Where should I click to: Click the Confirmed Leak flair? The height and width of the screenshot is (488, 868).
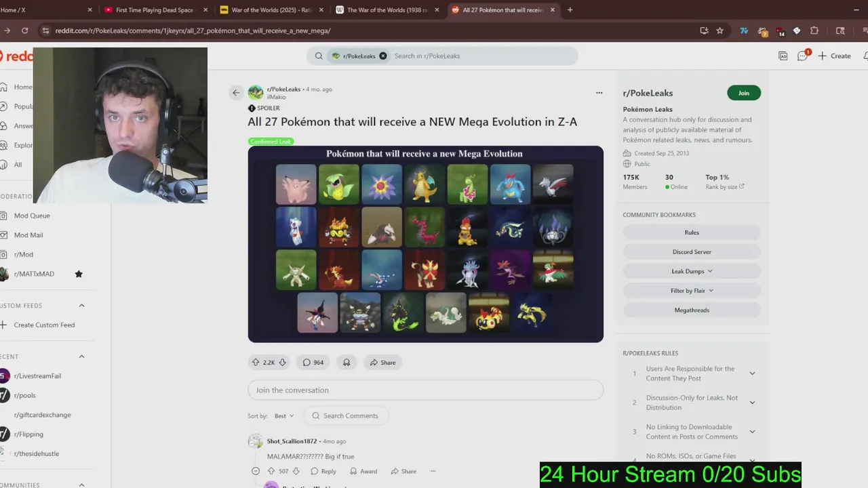click(x=271, y=142)
